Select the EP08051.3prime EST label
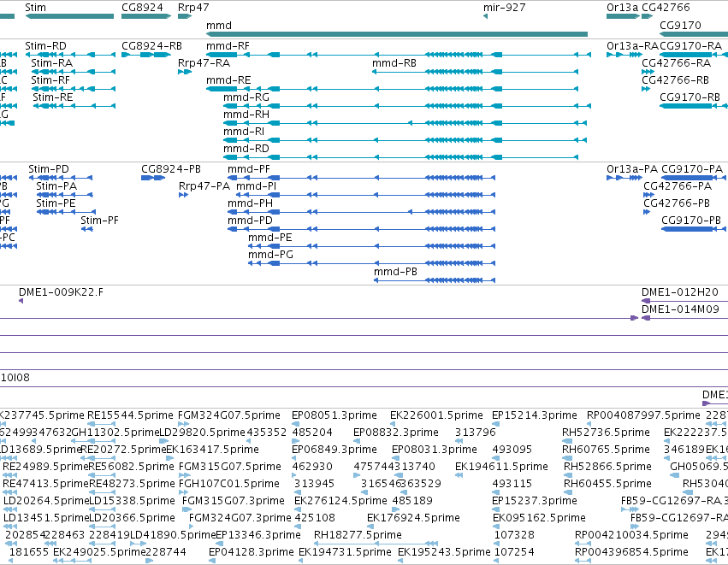 pos(334,415)
